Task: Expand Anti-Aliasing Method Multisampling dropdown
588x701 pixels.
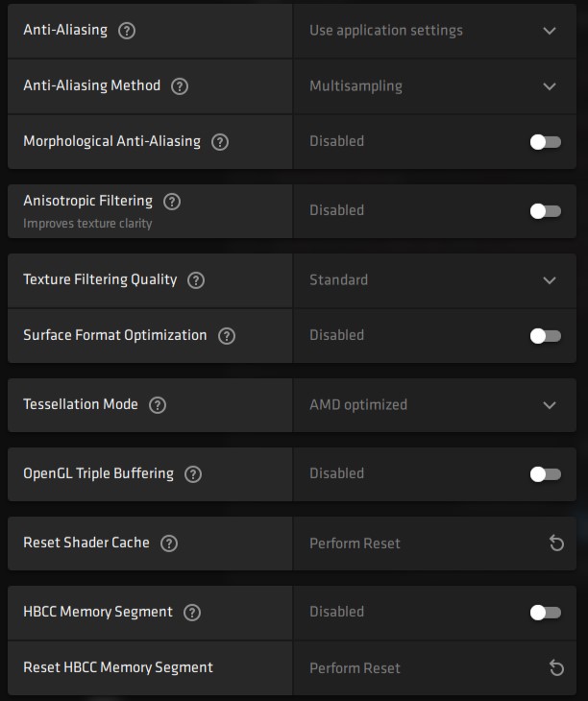Action: [x=434, y=86]
